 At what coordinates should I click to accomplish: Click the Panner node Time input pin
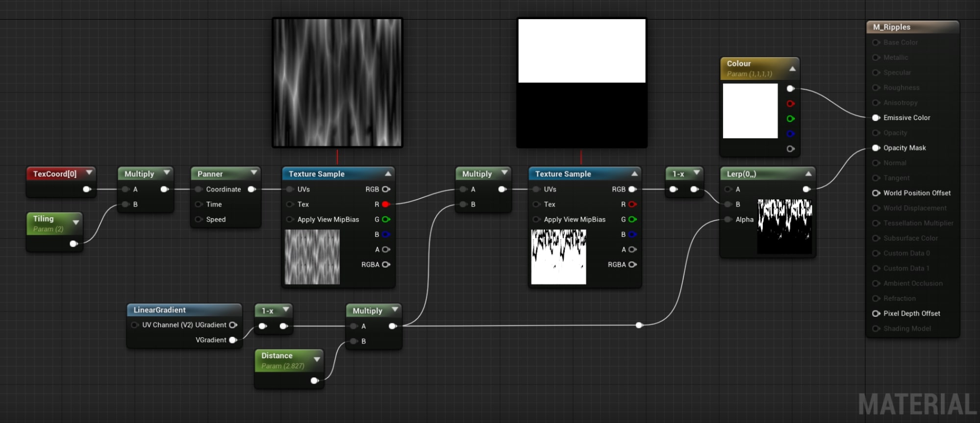tap(199, 204)
